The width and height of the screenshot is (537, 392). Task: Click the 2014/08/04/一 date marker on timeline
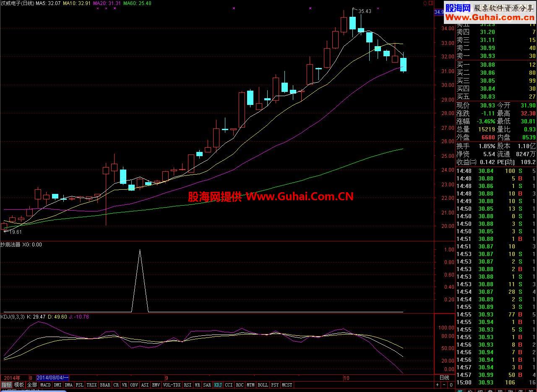coord(53,378)
